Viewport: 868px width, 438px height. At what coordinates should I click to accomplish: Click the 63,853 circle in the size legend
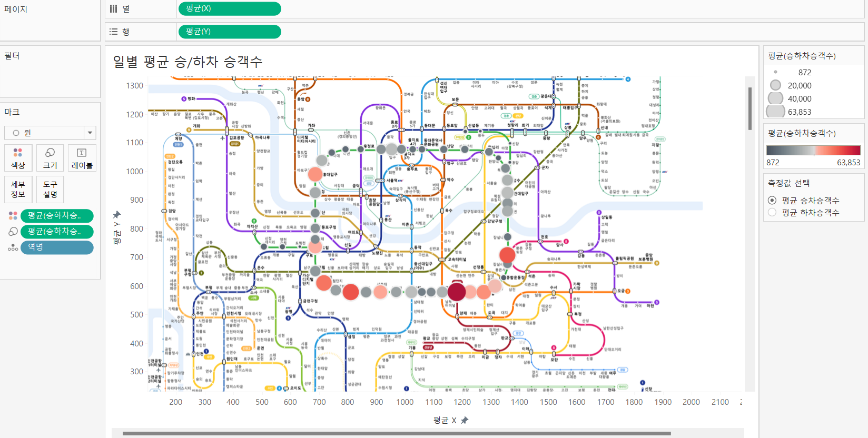pyautogui.click(x=775, y=112)
